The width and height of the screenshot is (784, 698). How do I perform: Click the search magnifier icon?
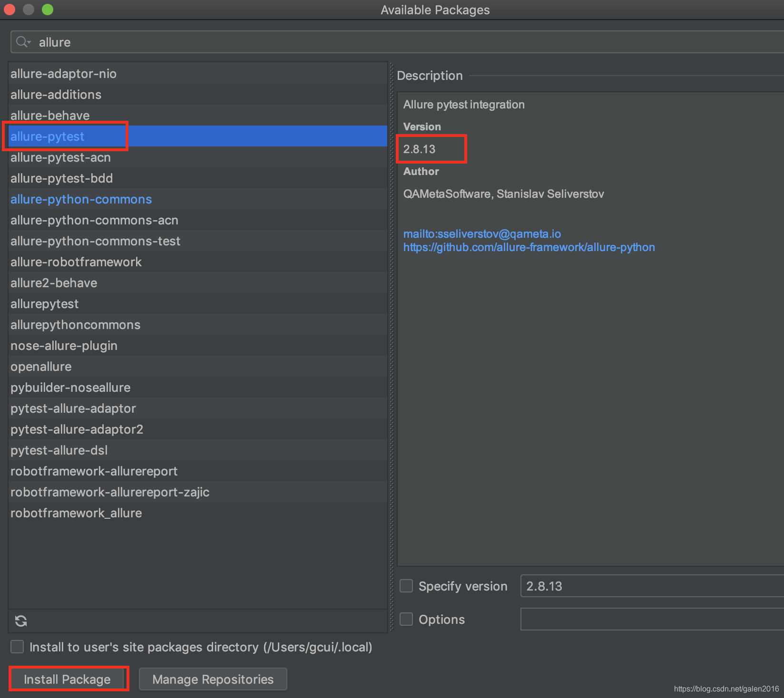tap(23, 42)
